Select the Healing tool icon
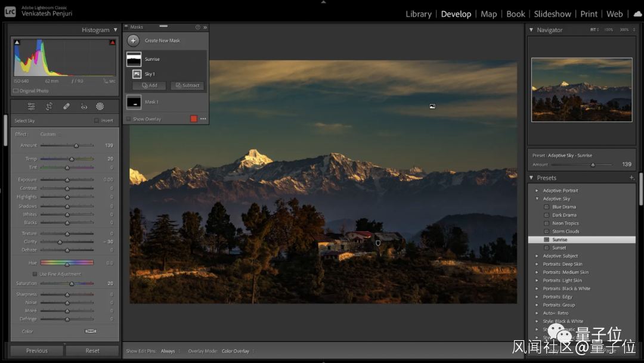Image resolution: width=644 pixels, height=363 pixels. [x=66, y=107]
